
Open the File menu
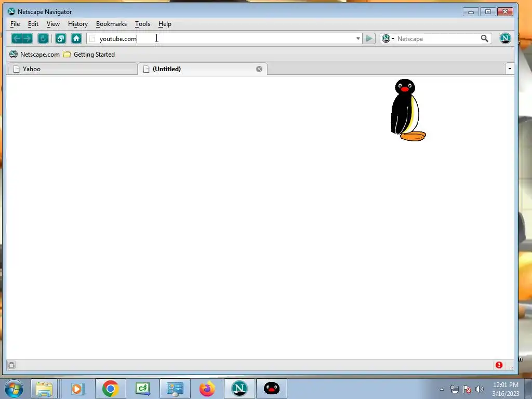(x=15, y=24)
